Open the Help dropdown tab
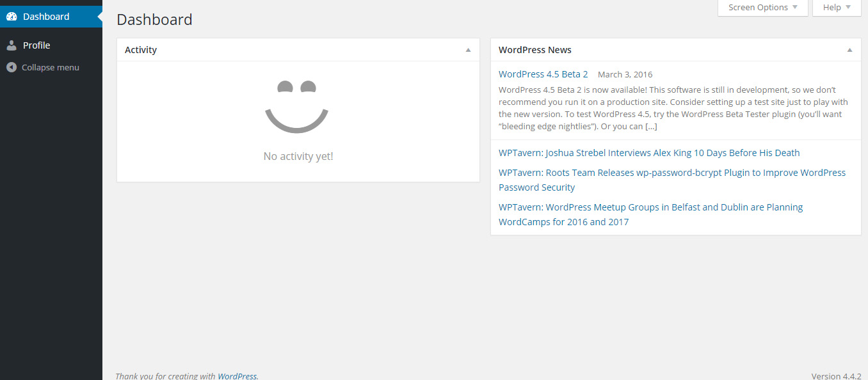868x380 pixels. coord(837,8)
